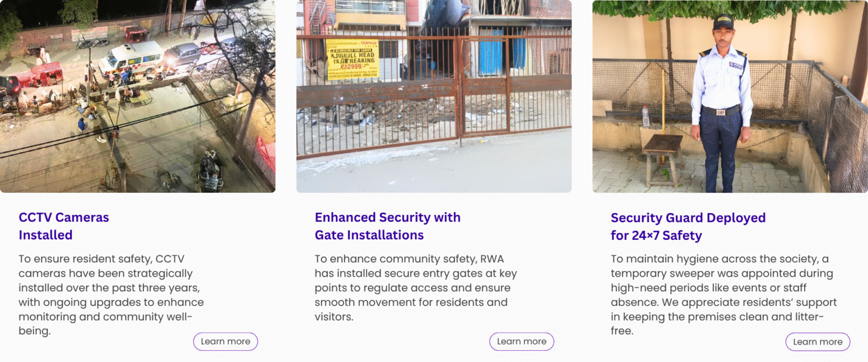The height and width of the screenshot is (362, 868).
Task: Open Learn more for Gate Installations card
Action: pyautogui.click(x=522, y=342)
